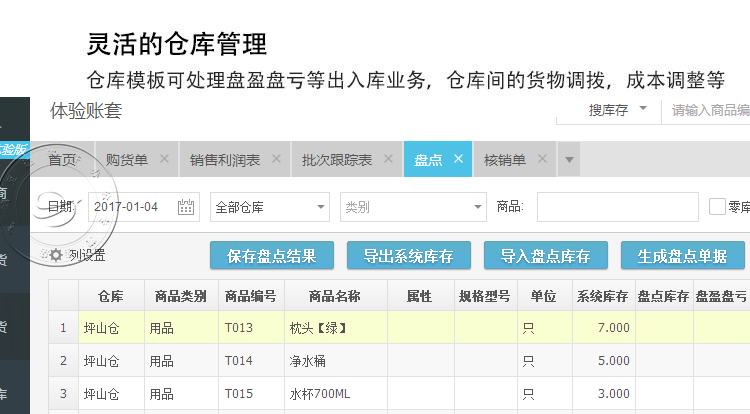
Task: Expand the 搜库存 search type dropdown
Action: coord(643,110)
